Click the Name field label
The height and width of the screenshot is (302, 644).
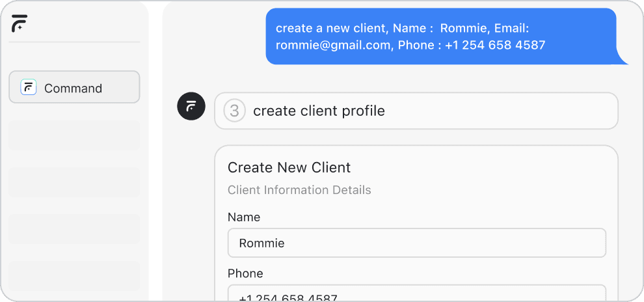(244, 217)
